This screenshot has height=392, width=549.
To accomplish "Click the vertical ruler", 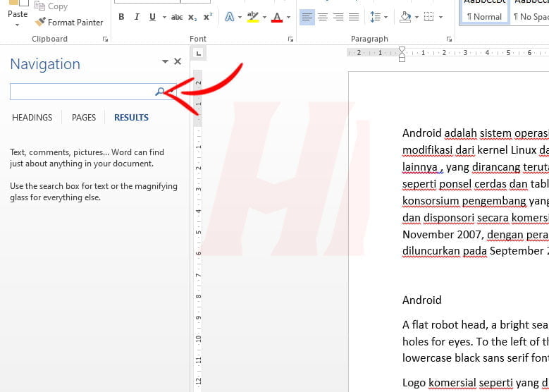I will 198,231.
